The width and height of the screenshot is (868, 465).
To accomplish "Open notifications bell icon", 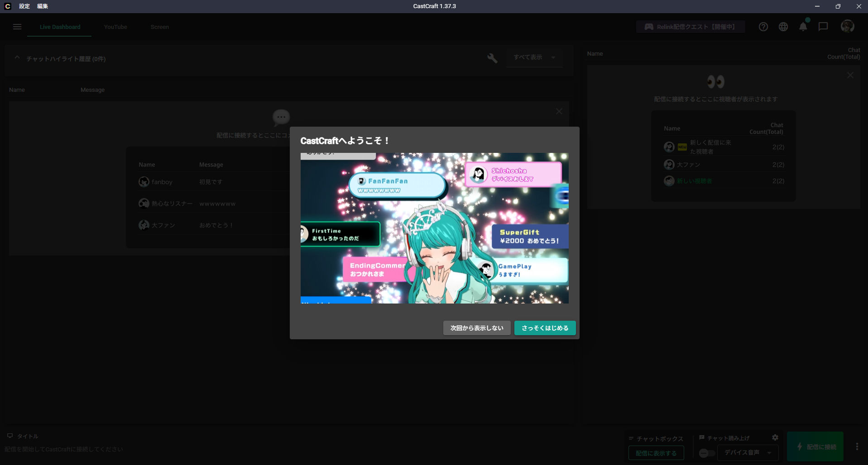I will pyautogui.click(x=803, y=27).
